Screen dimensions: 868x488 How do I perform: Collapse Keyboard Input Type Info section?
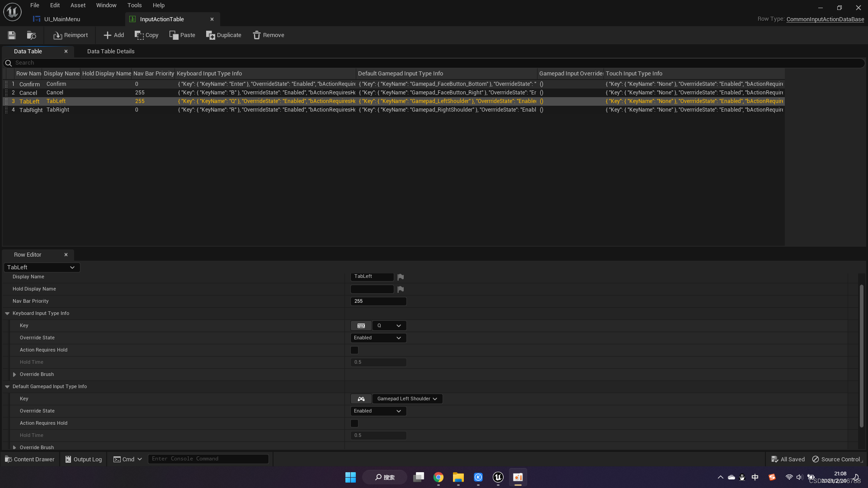(x=7, y=314)
